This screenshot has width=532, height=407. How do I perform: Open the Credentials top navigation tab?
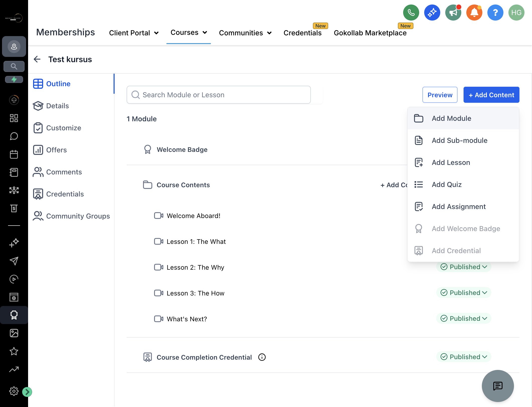[302, 33]
